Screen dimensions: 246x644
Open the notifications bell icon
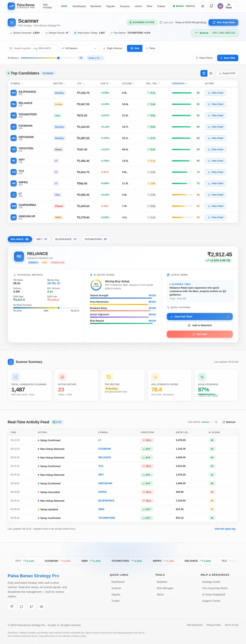click(211, 6)
